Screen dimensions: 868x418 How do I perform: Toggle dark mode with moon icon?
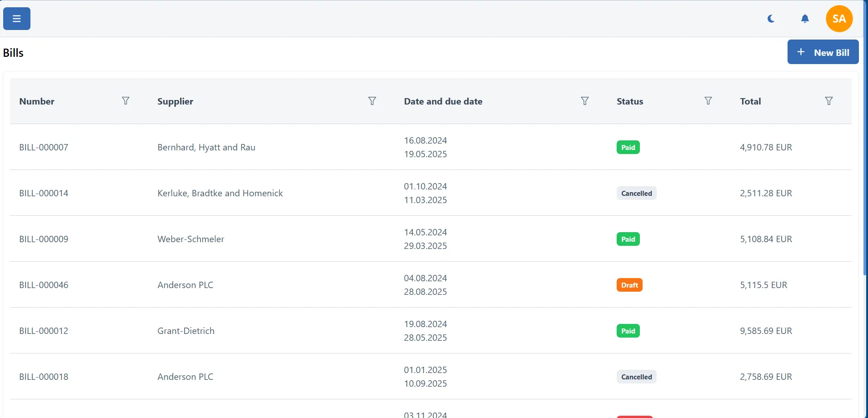[x=771, y=19]
